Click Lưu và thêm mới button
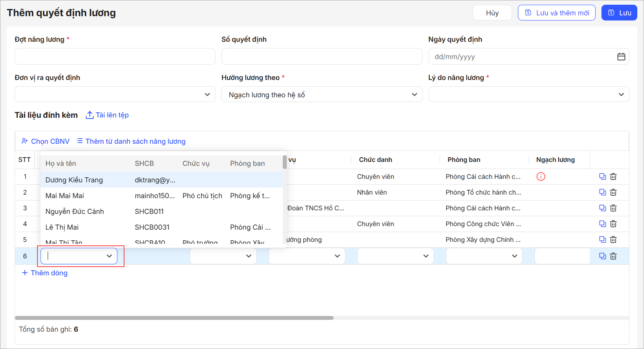The height and width of the screenshot is (349, 644). 556,13
